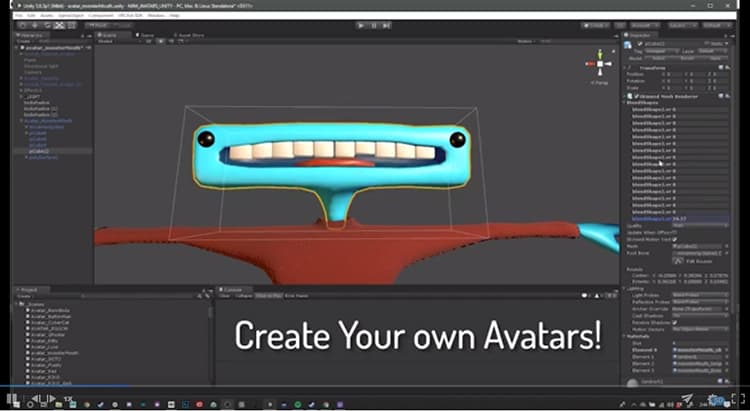
Task: Select the Inspector panel tab
Action: pyautogui.click(x=641, y=35)
